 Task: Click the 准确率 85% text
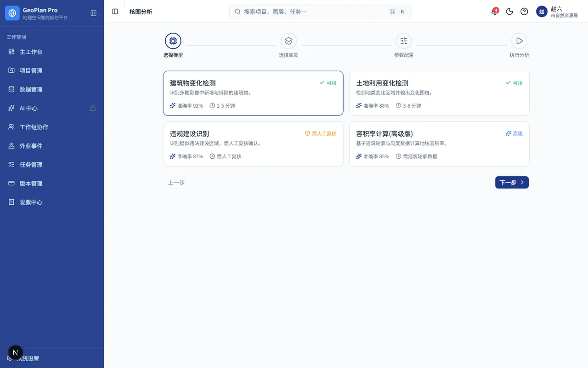tap(376, 156)
